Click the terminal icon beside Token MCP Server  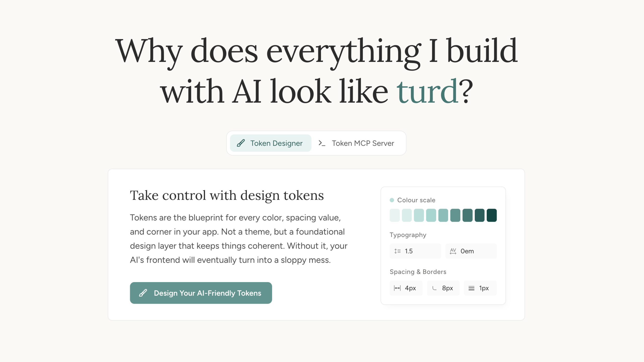(x=322, y=143)
